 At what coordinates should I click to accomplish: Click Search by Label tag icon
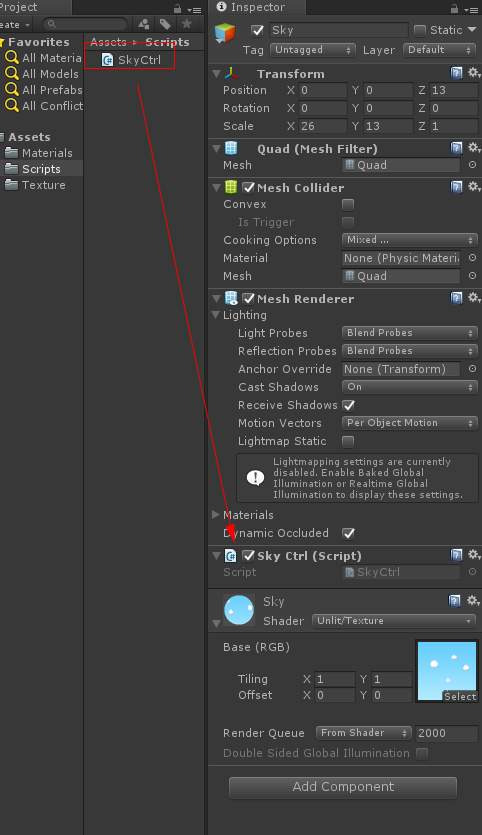point(165,24)
